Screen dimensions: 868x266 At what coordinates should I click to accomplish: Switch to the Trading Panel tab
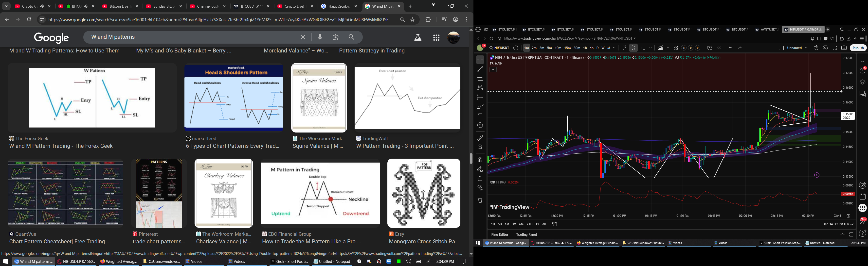point(526,234)
